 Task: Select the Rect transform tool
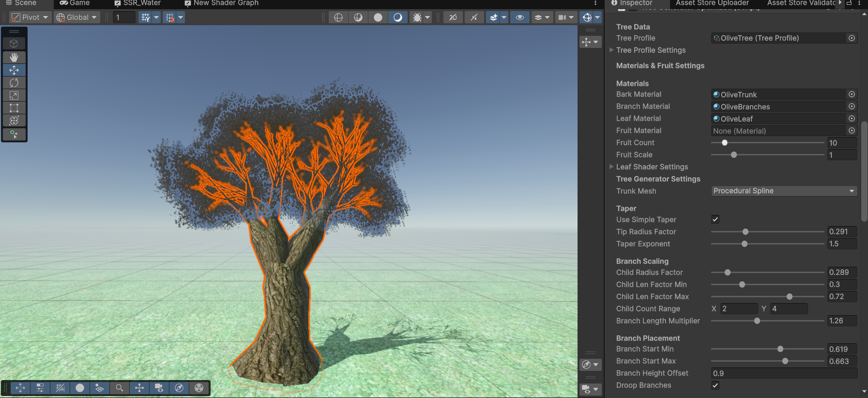(14, 108)
